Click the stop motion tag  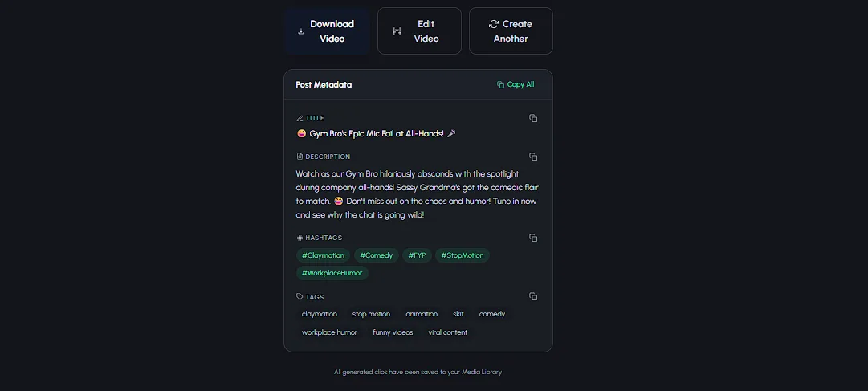tap(372, 314)
